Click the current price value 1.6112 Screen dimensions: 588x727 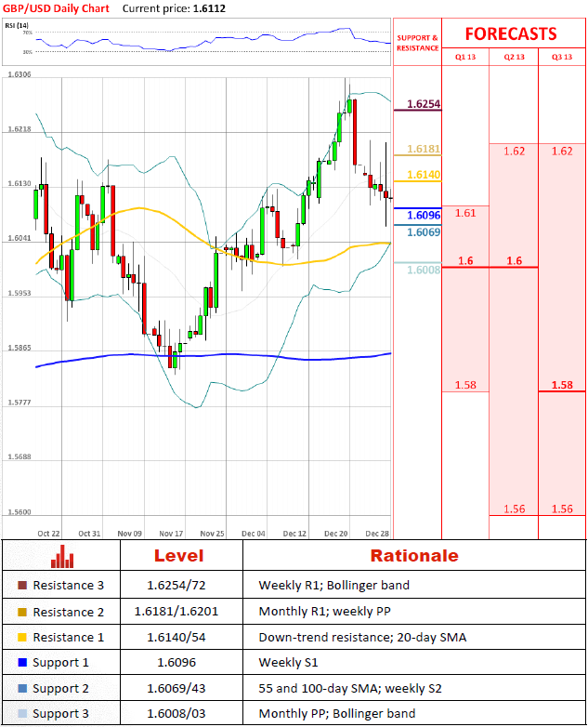tap(209, 8)
